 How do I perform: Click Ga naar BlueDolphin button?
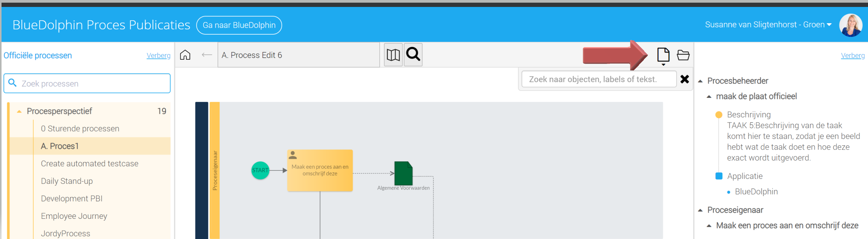point(239,25)
